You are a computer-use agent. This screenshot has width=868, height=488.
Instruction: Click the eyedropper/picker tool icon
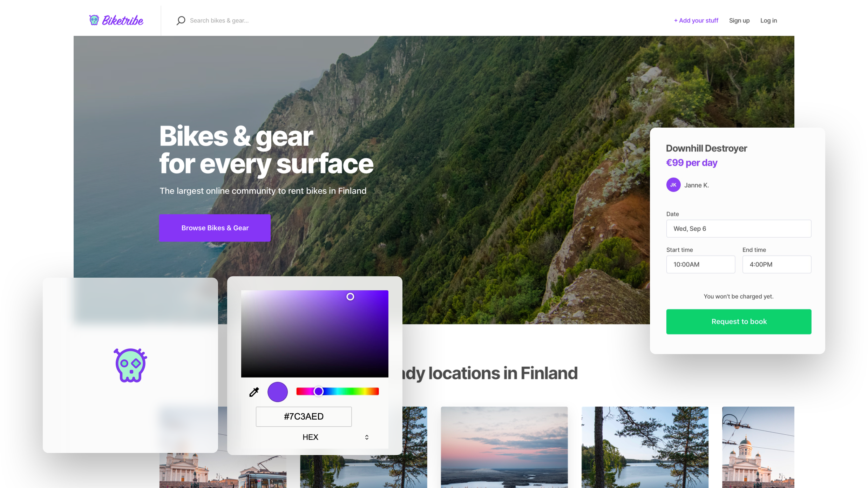pyautogui.click(x=254, y=391)
